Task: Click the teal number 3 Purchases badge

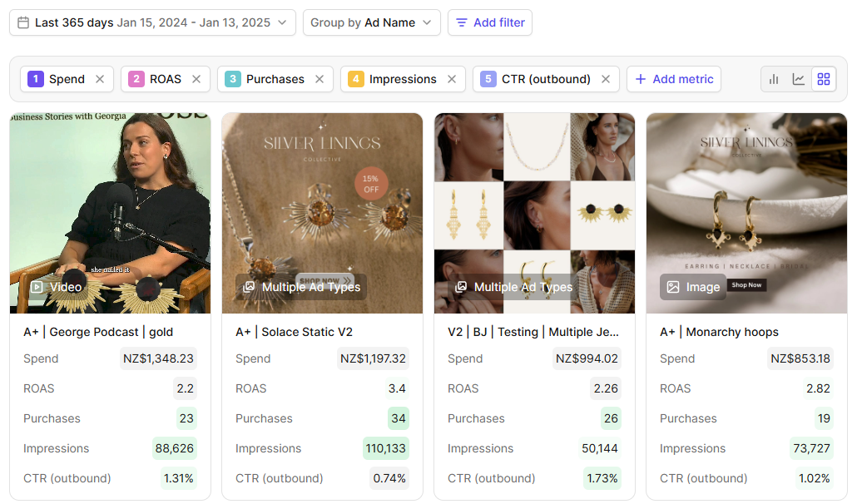Action: click(233, 79)
